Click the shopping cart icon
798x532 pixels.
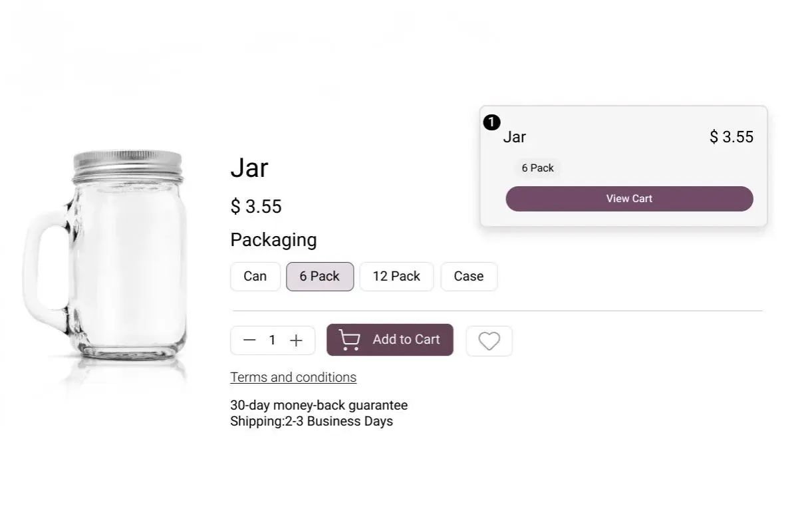[350, 340]
